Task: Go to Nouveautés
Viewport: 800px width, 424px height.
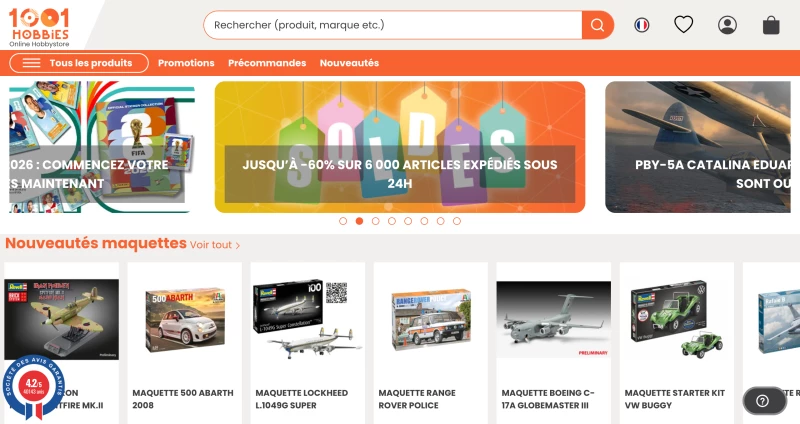Action: 349,63
